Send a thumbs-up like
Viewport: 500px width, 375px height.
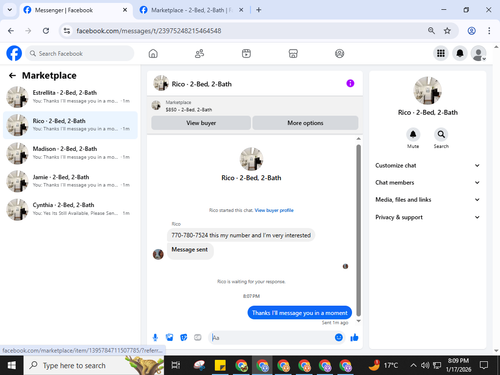pyautogui.click(x=354, y=338)
